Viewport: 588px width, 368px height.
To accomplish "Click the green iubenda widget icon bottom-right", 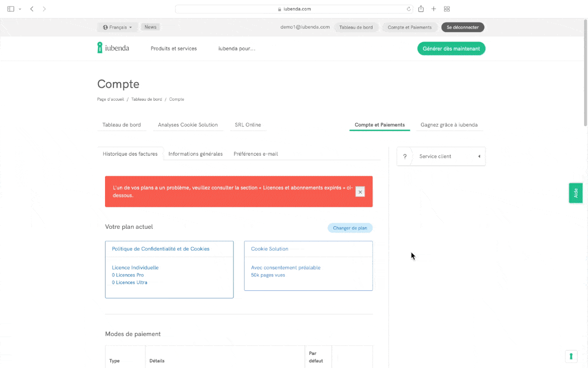I will [x=570, y=356].
